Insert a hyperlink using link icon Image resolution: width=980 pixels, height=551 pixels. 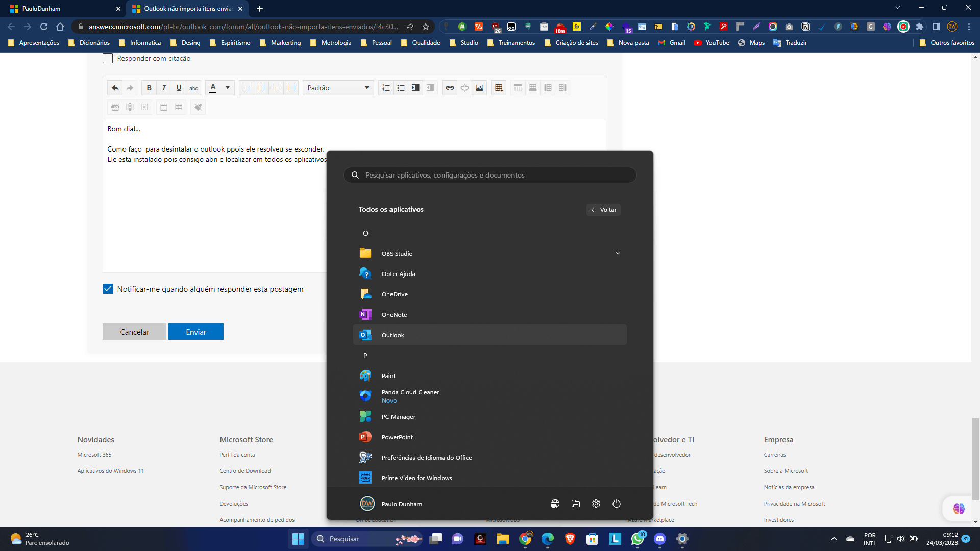[450, 88]
